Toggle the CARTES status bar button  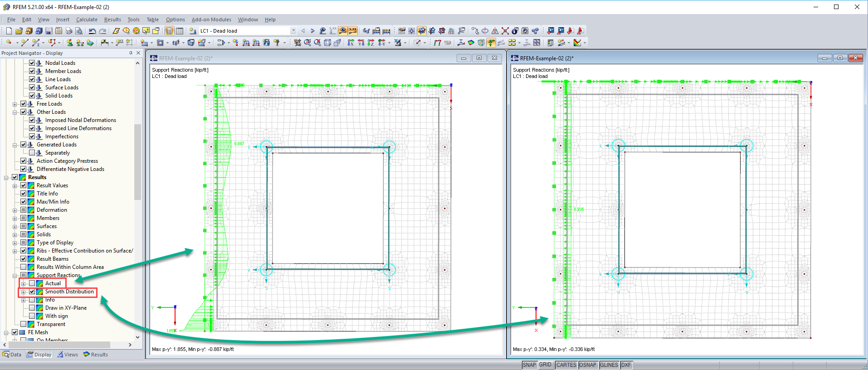pyautogui.click(x=566, y=365)
